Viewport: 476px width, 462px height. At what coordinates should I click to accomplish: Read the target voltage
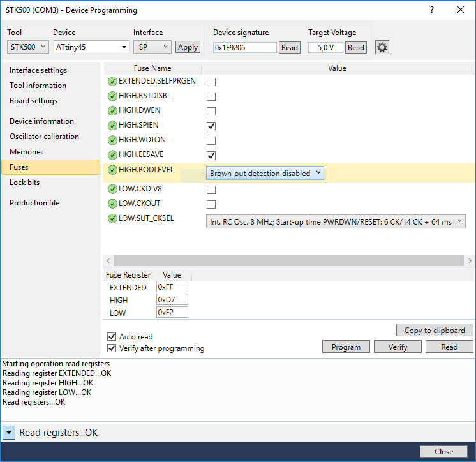pos(356,48)
